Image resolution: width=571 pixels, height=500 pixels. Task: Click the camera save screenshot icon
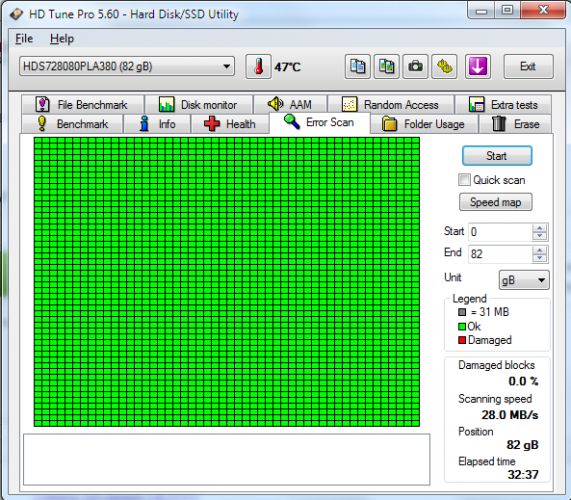(415, 67)
